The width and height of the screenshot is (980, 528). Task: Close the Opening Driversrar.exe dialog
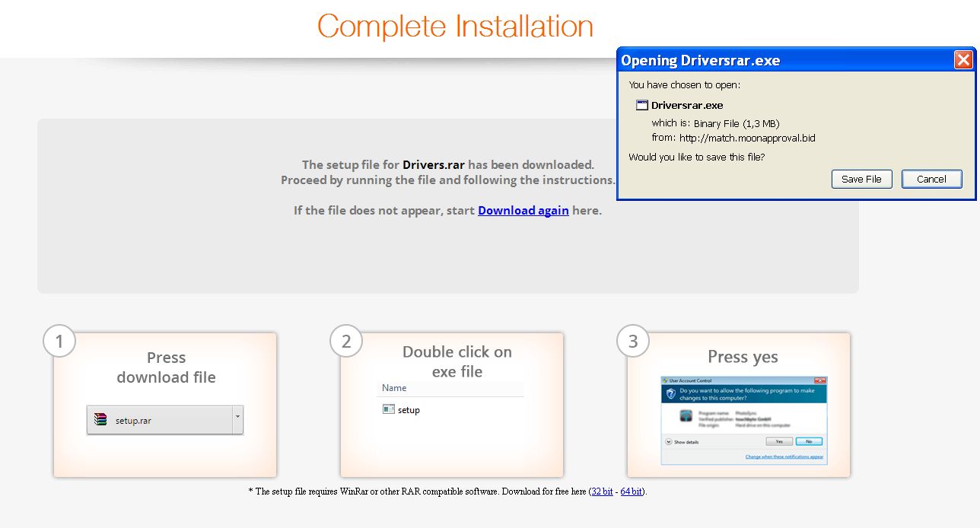pyautogui.click(x=963, y=60)
